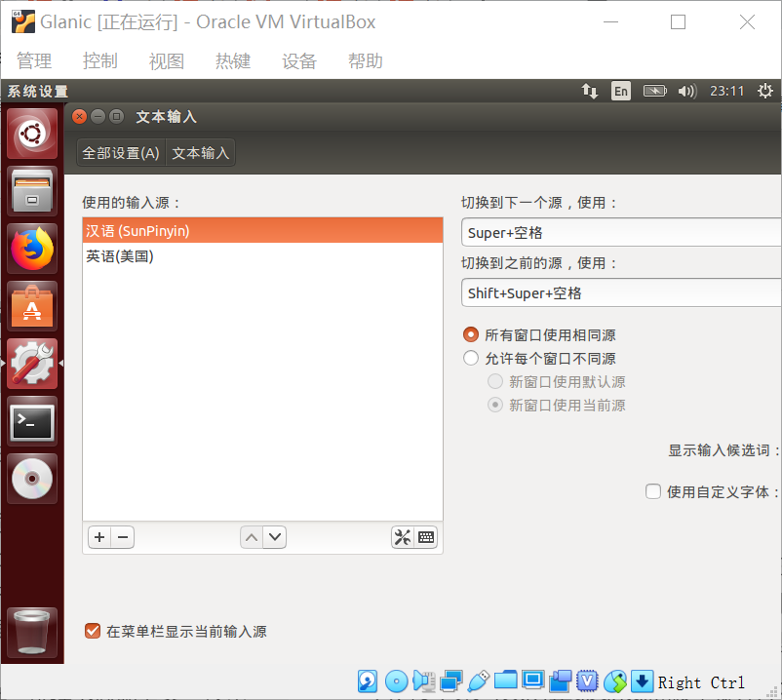Click VirtualBox optical drive status icon
The image size is (782, 700).
tap(397, 681)
